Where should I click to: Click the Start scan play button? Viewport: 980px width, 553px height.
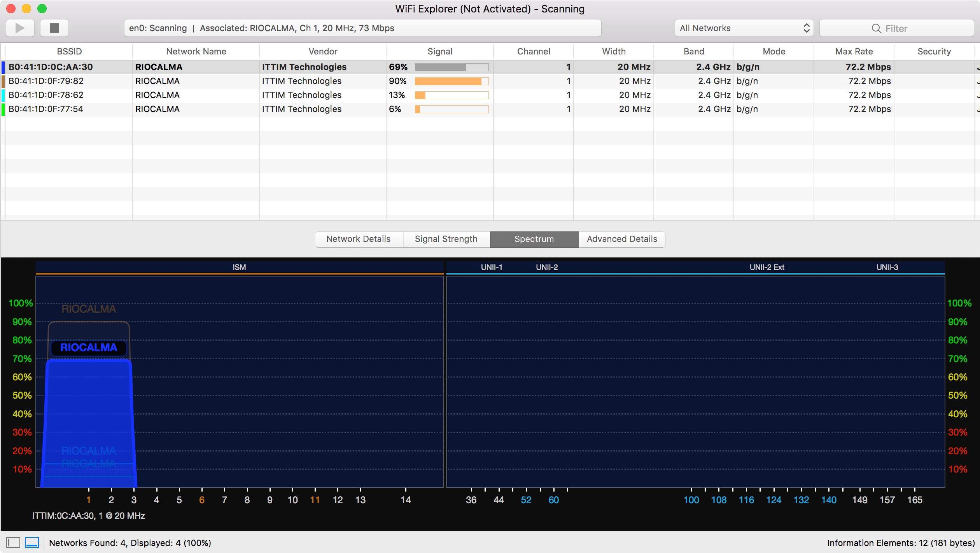click(20, 28)
